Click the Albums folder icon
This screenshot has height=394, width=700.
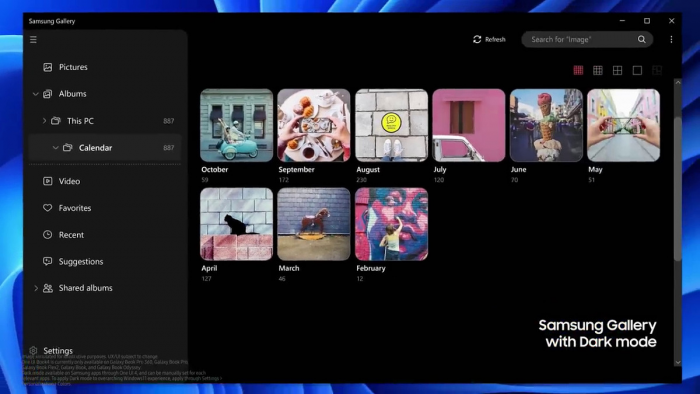[47, 94]
